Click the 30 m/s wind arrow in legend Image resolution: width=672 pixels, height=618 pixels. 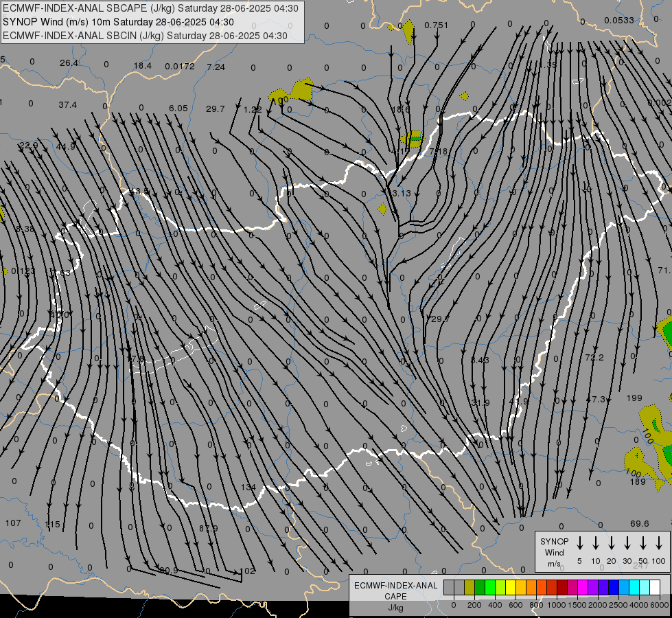627,543
